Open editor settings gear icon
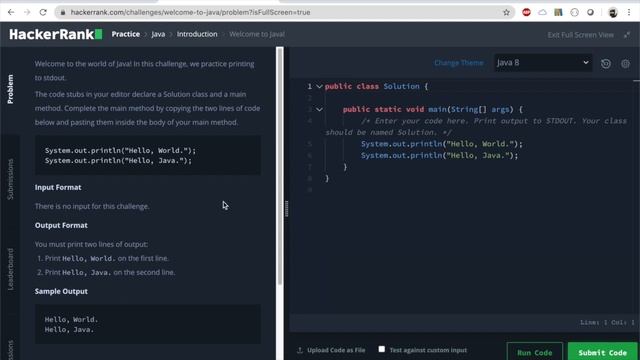The height and width of the screenshot is (360, 640). coord(625,64)
